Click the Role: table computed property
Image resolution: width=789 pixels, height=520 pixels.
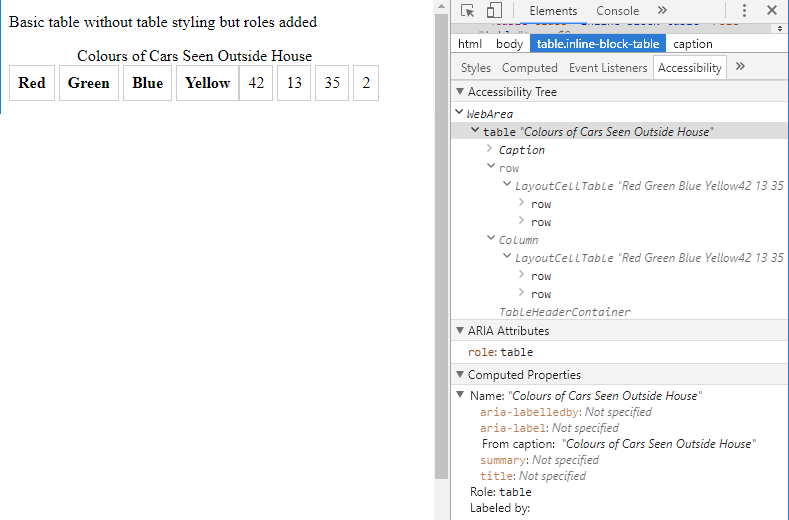point(501,492)
